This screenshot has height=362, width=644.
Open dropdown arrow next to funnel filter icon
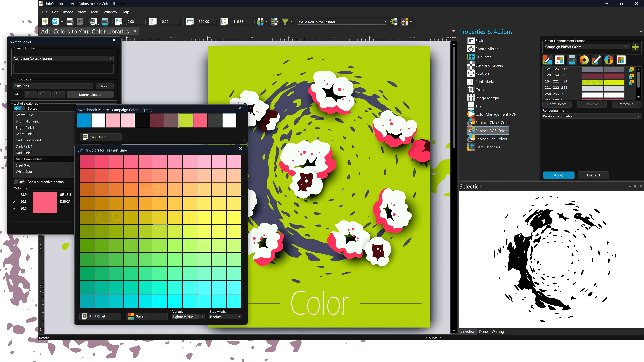coord(291,22)
